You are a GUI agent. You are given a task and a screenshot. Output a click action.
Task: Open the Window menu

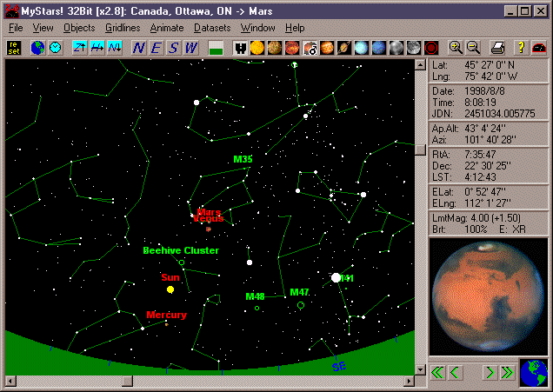coord(258,28)
